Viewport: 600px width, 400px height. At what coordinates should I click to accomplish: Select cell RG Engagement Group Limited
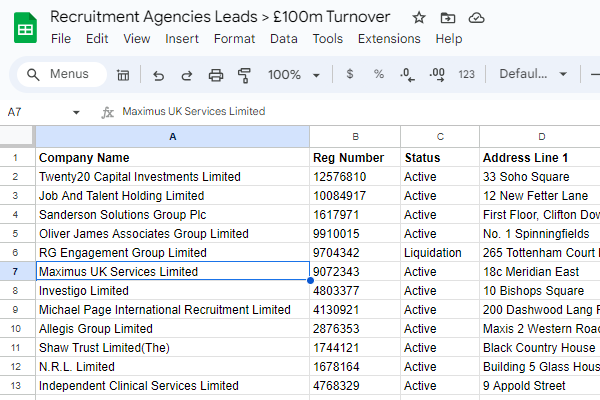[173, 253]
